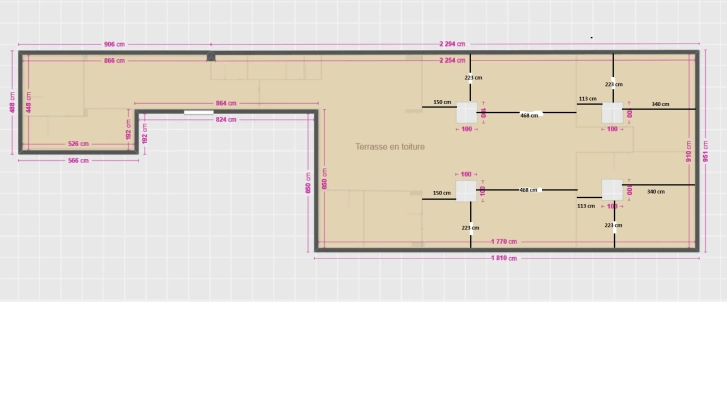Select the 1 810 cm bottom dimension label

tap(504, 258)
